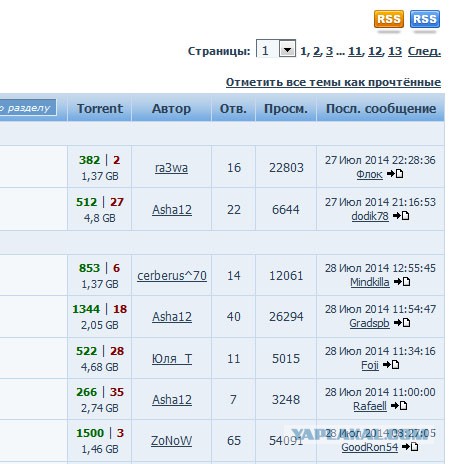
Task: Sort by the Torrent column header
Action: 100,108
